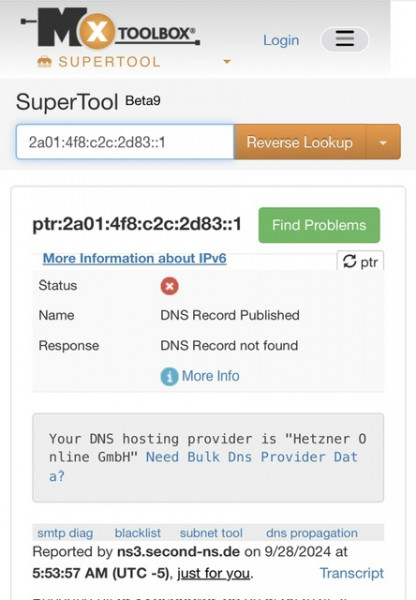Open the More Info link
The image size is (416, 600).
tap(210, 376)
